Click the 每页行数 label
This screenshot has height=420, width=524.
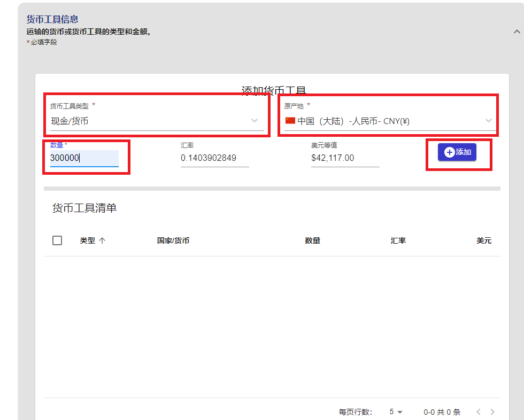point(355,412)
